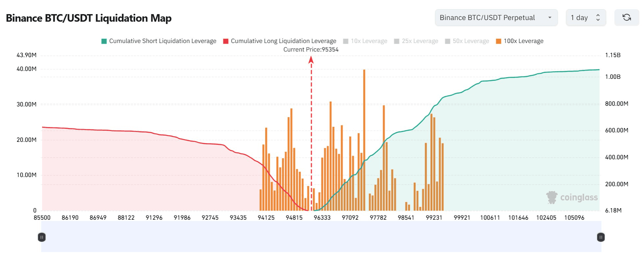This screenshot has width=644, height=267.
Task: Click the tallest orange 100x leverage bar
Action: coord(364,140)
